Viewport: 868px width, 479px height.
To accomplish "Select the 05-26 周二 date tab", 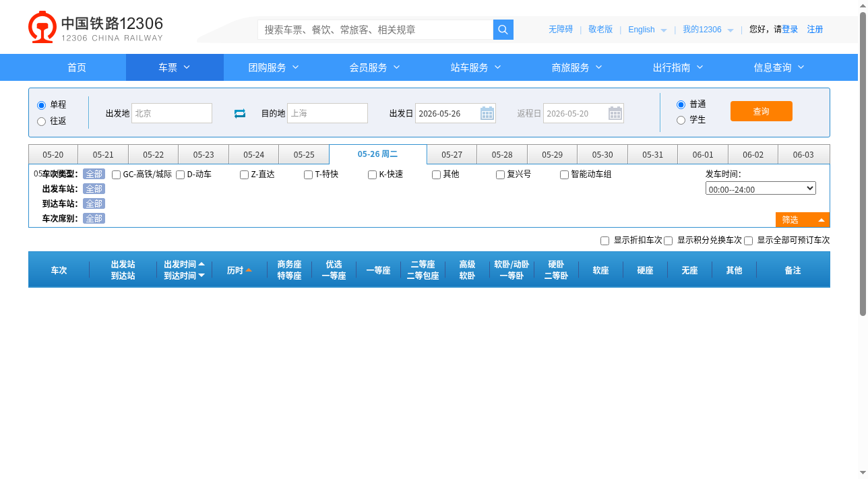I will tap(378, 154).
